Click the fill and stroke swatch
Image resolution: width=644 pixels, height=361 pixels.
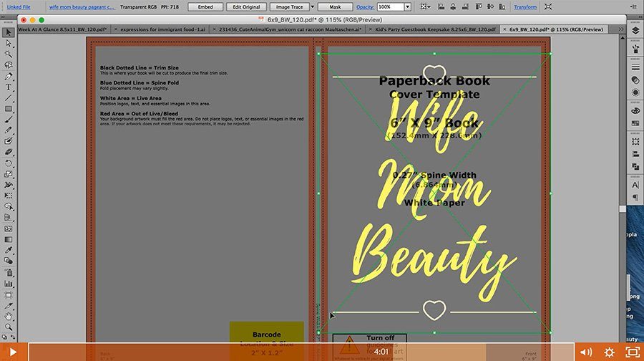tap(8, 337)
